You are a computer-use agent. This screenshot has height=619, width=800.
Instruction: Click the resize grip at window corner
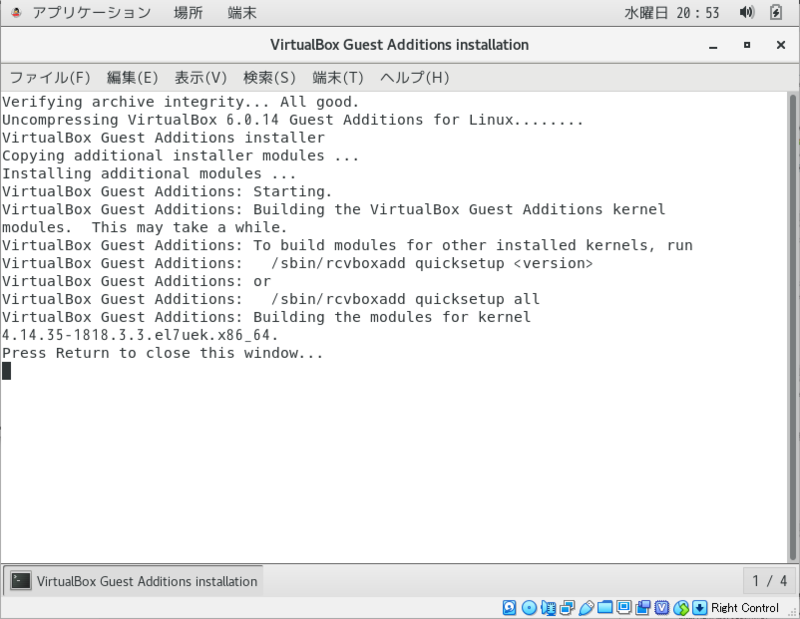(792, 612)
